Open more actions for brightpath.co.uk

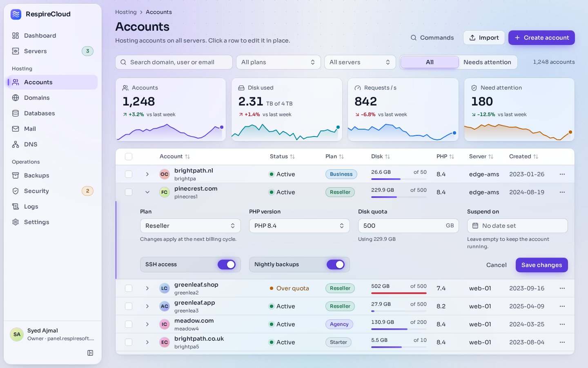click(x=562, y=342)
